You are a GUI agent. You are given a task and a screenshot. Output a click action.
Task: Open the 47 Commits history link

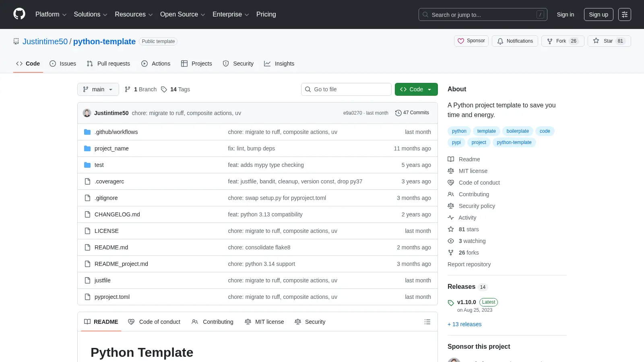pos(412,113)
